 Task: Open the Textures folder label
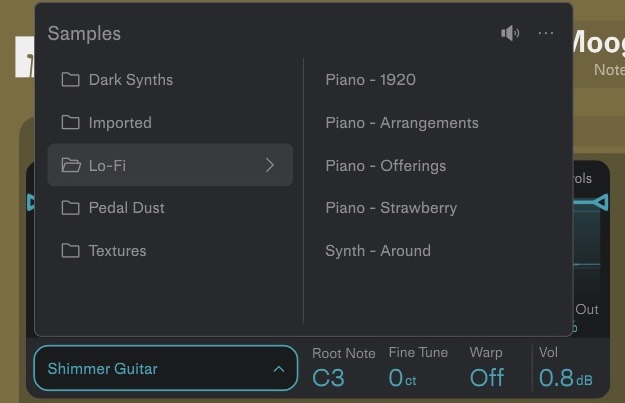click(117, 251)
